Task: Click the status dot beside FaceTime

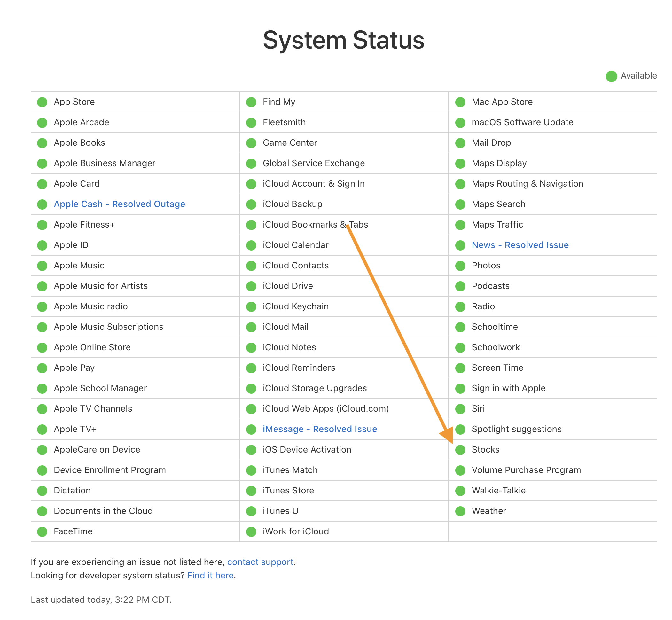Action: [x=42, y=532]
